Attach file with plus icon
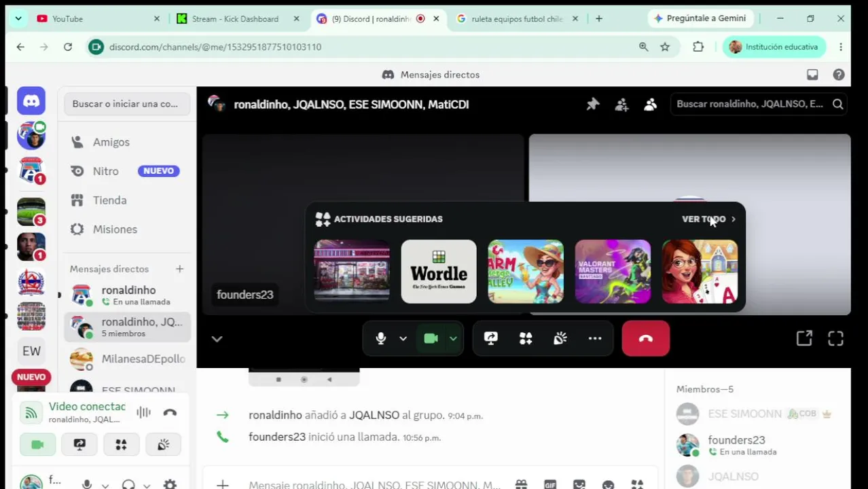868x489 pixels. point(222,484)
